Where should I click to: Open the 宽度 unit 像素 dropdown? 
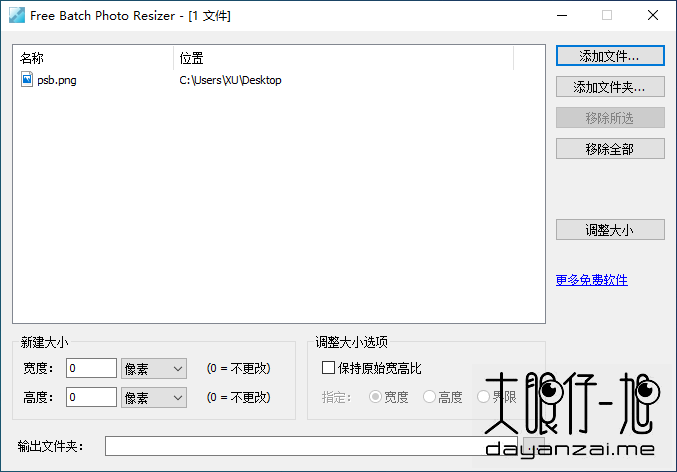click(x=154, y=368)
